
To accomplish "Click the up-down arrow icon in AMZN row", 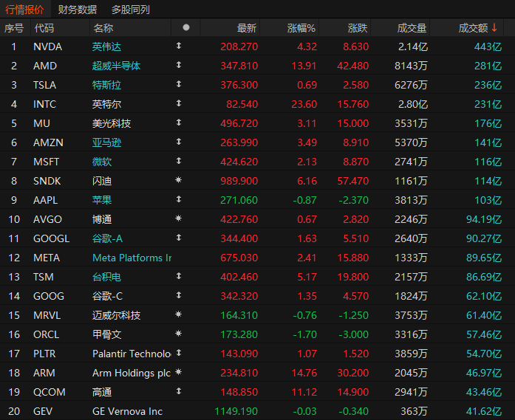I will [x=179, y=142].
